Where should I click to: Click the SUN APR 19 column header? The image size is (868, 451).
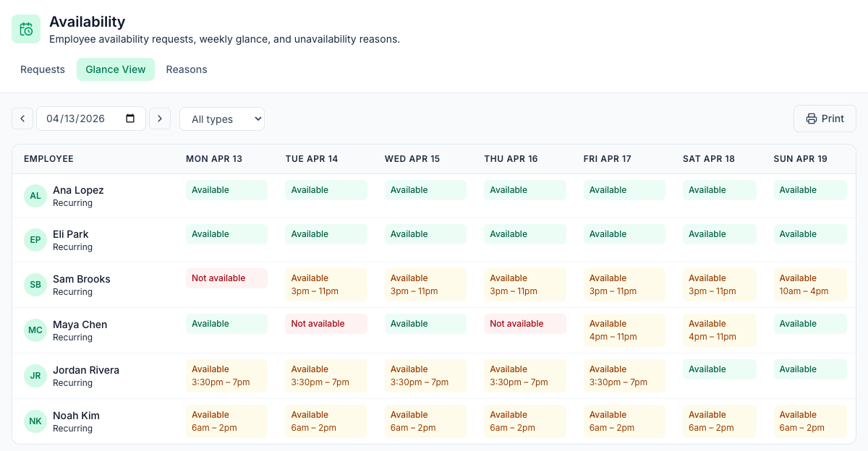(800, 159)
